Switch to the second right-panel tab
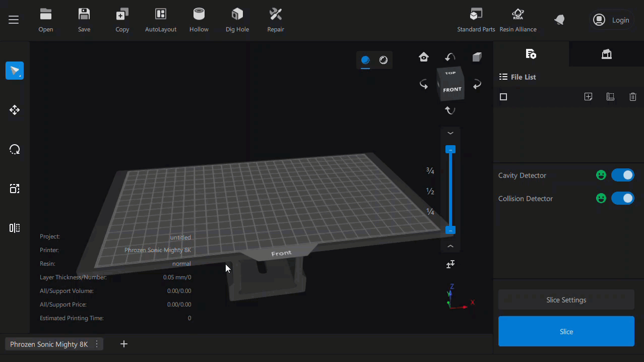Image resolution: width=644 pixels, height=362 pixels. pyautogui.click(x=606, y=54)
